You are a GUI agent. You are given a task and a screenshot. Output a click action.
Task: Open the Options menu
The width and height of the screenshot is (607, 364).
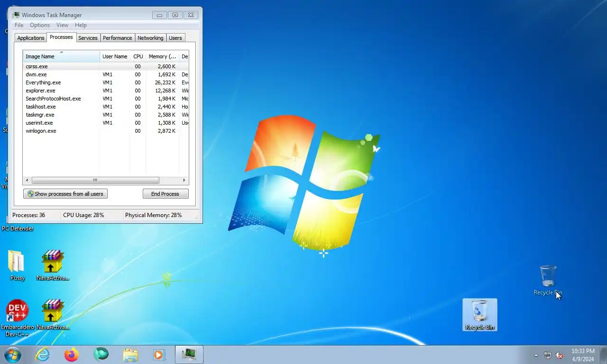[x=40, y=25]
